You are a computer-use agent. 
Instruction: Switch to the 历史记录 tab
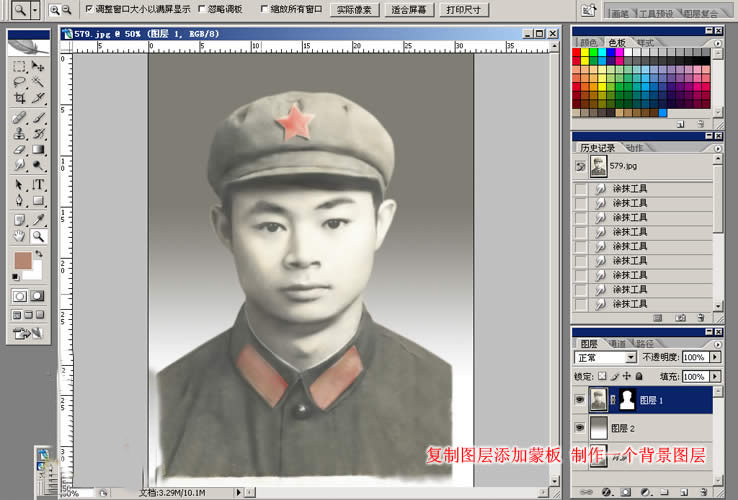tap(598, 147)
